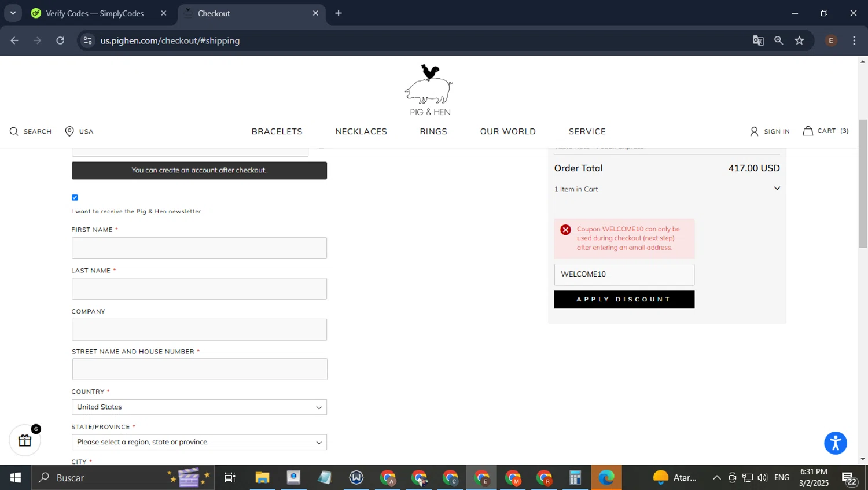Open the Pig & Hen logo homepage

[x=429, y=90]
